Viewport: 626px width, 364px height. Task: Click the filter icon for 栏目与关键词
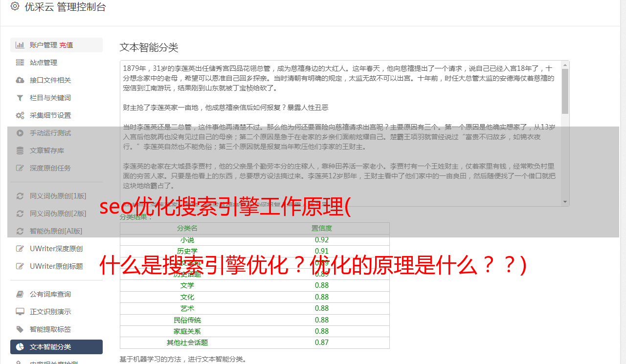pyautogui.click(x=20, y=98)
